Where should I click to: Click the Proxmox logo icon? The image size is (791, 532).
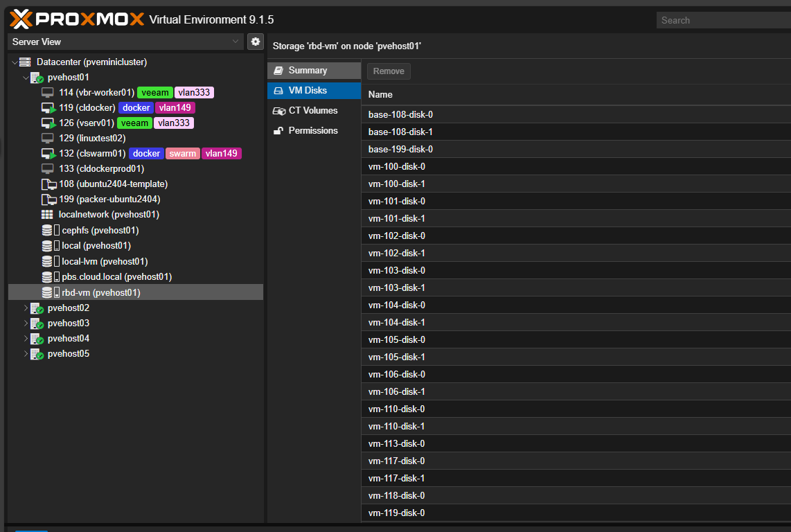pos(21,19)
